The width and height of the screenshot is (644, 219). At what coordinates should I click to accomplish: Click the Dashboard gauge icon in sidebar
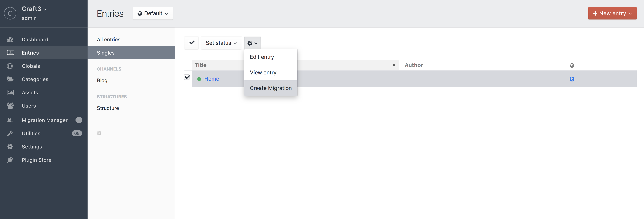(10, 40)
